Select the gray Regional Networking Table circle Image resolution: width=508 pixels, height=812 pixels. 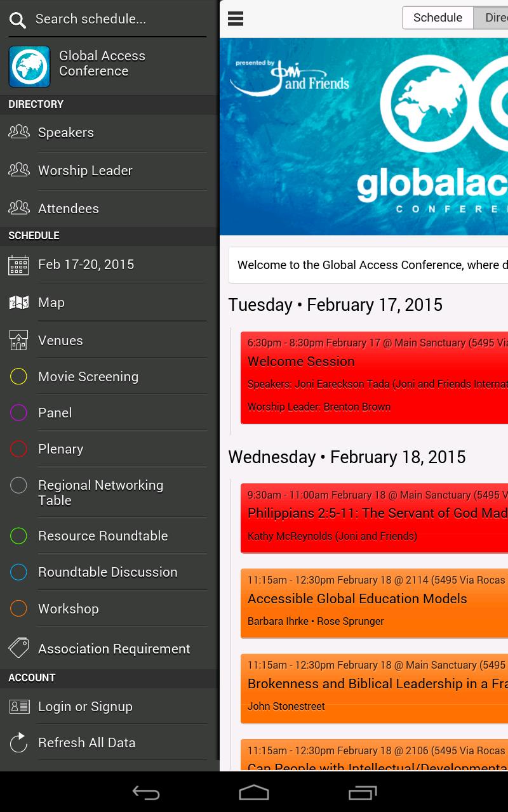(x=18, y=485)
